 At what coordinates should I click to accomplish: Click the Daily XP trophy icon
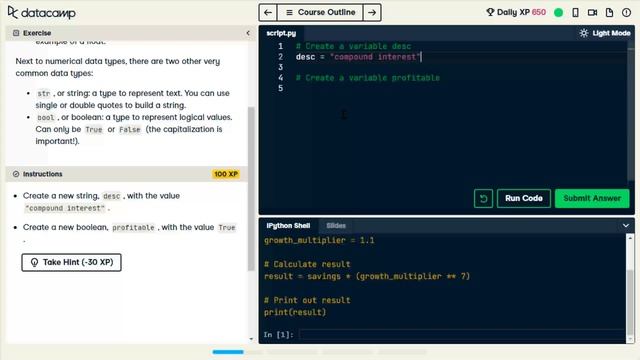tap(490, 12)
